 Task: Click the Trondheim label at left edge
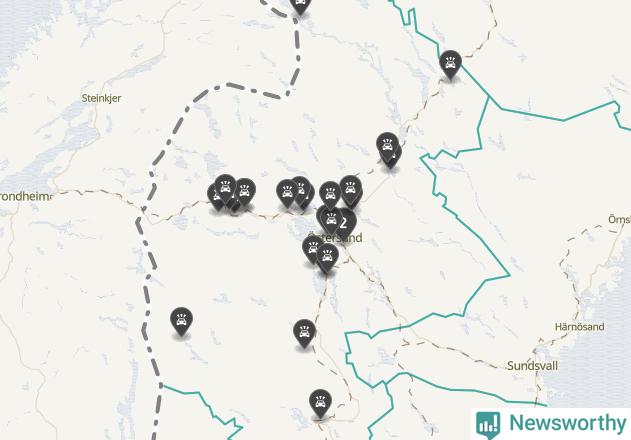click(x=26, y=197)
